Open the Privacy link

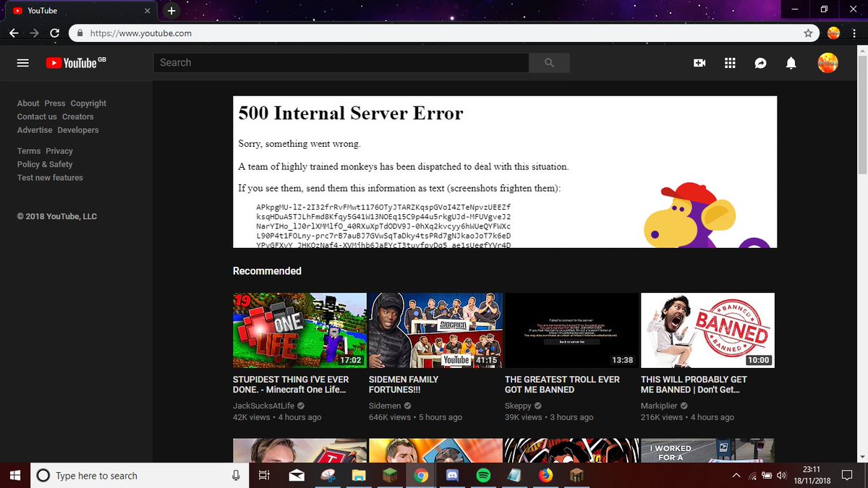click(x=59, y=151)
